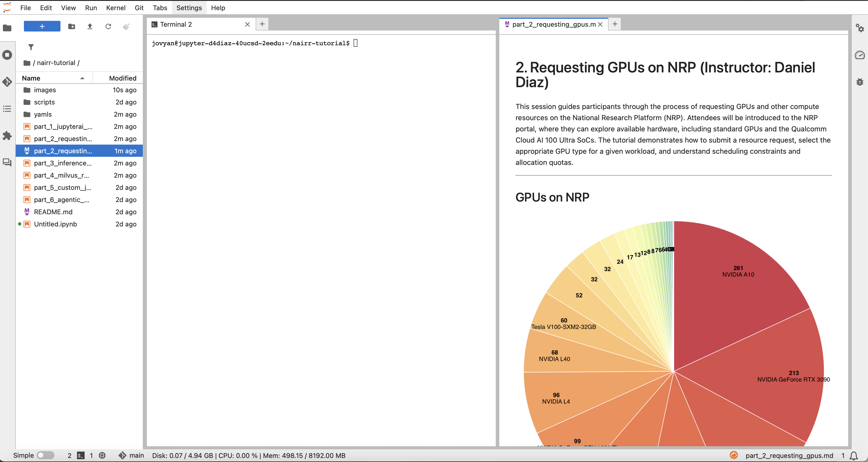The height and width of the screenshot is (462, 868).
Task: Select the Untitled.ipynb file
Action: pos(80,224)
